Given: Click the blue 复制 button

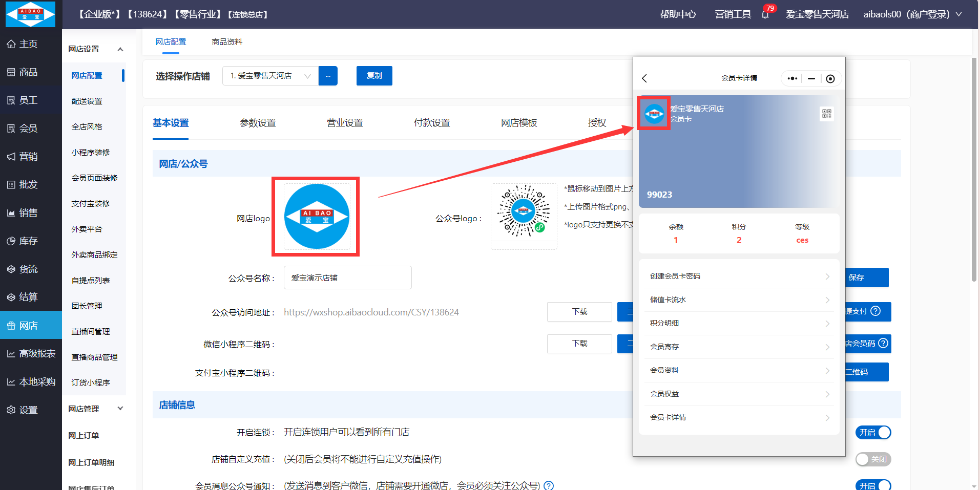Looking at the screenshot, I should 374,76.
